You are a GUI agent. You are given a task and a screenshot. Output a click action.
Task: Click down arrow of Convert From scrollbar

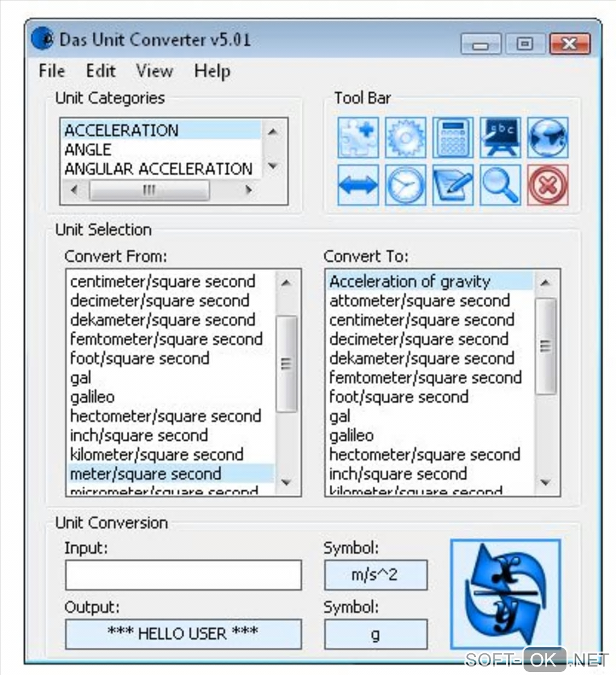286,482
